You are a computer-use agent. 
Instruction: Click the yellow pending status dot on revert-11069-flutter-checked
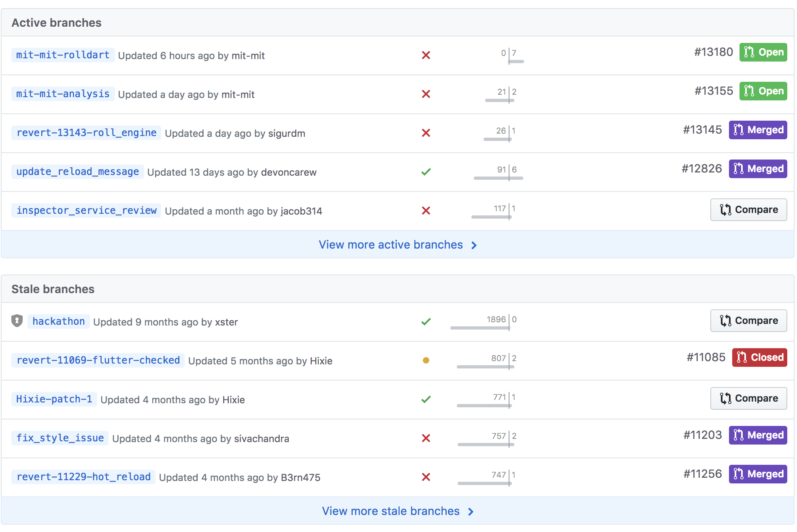point(426,360)
